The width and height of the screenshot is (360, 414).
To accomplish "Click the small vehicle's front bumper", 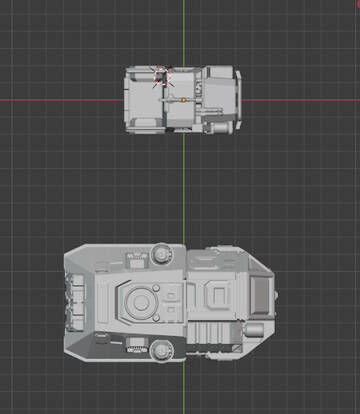I will [238, 99].
